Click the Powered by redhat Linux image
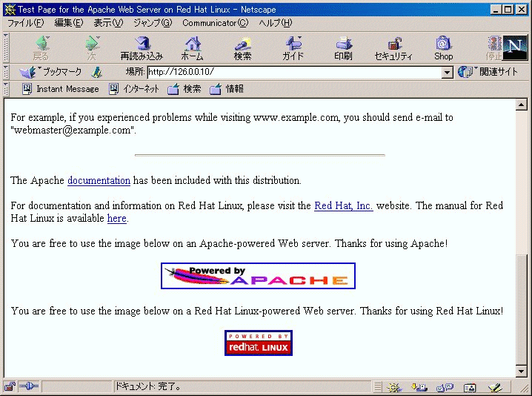532x396 pixels. point(258,343)
